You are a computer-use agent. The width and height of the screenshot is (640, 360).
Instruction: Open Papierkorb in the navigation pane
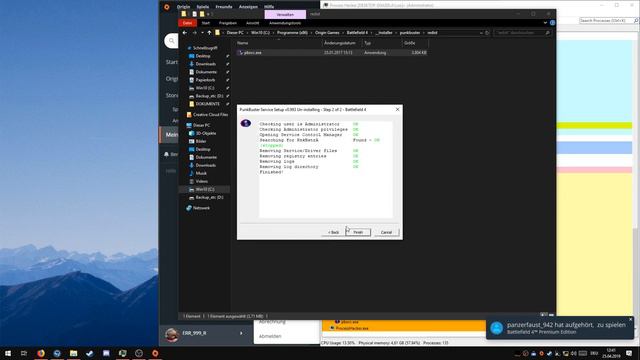point(205,80)
